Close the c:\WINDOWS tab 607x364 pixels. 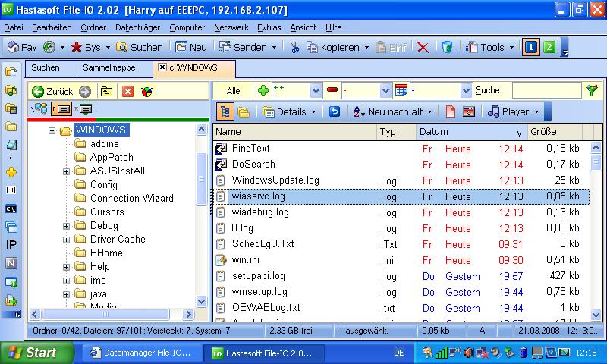(x=162, y=67)
